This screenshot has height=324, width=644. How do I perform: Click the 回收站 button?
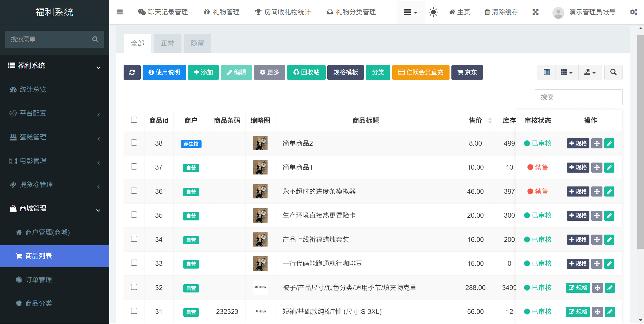click(x=306, y=72)
